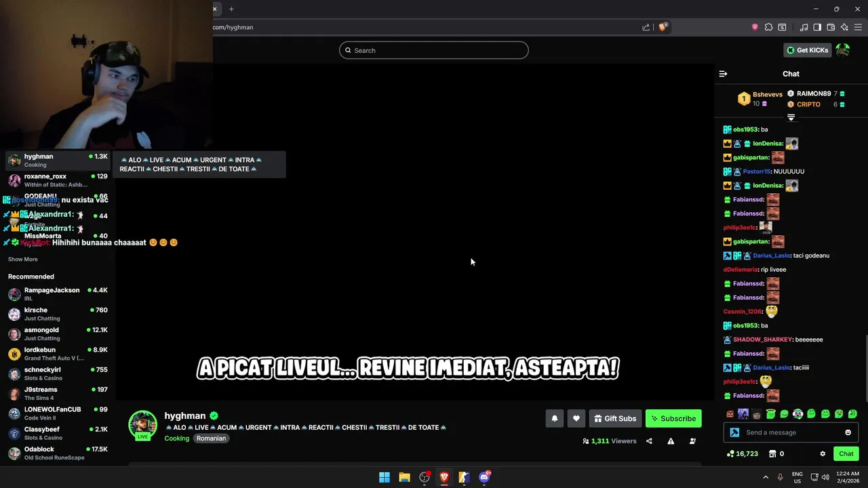Image resolution: width=868 pixels, height=488 pixels.
Task: Open browser extensions puzzle icon
Action: (x=768, y=27)
